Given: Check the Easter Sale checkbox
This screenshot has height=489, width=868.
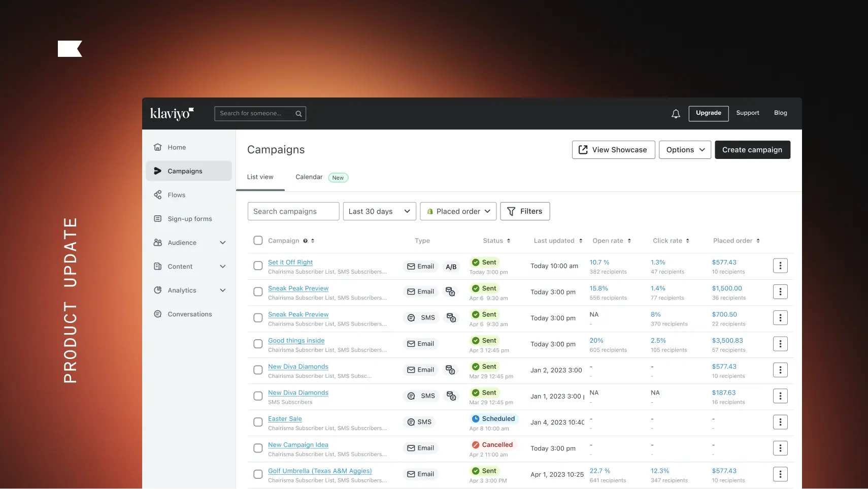Looking at the screenshot, I should (x=258, y=422).
